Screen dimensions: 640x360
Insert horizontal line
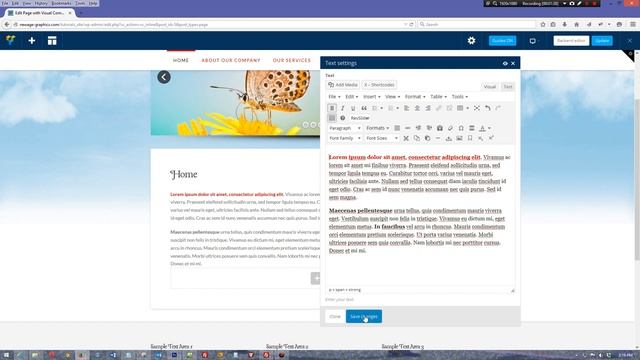408,128
